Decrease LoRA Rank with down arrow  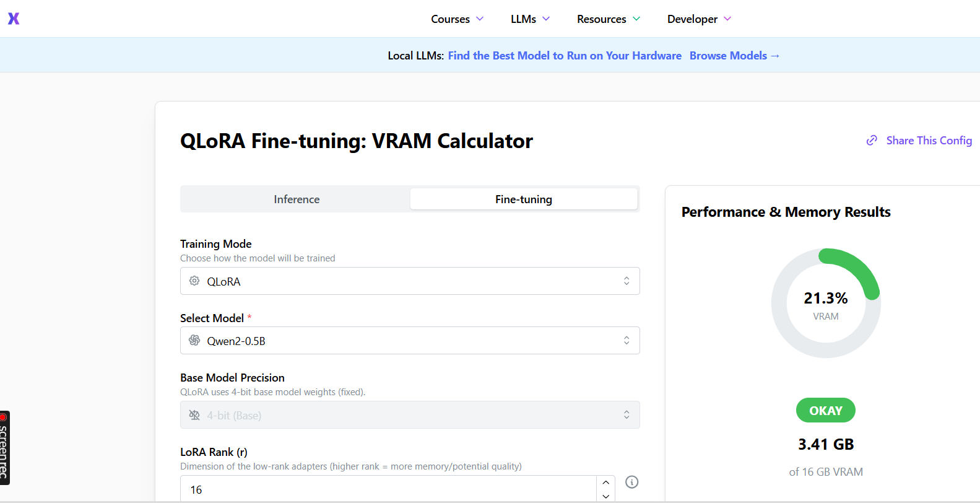(x=605, y=496)
